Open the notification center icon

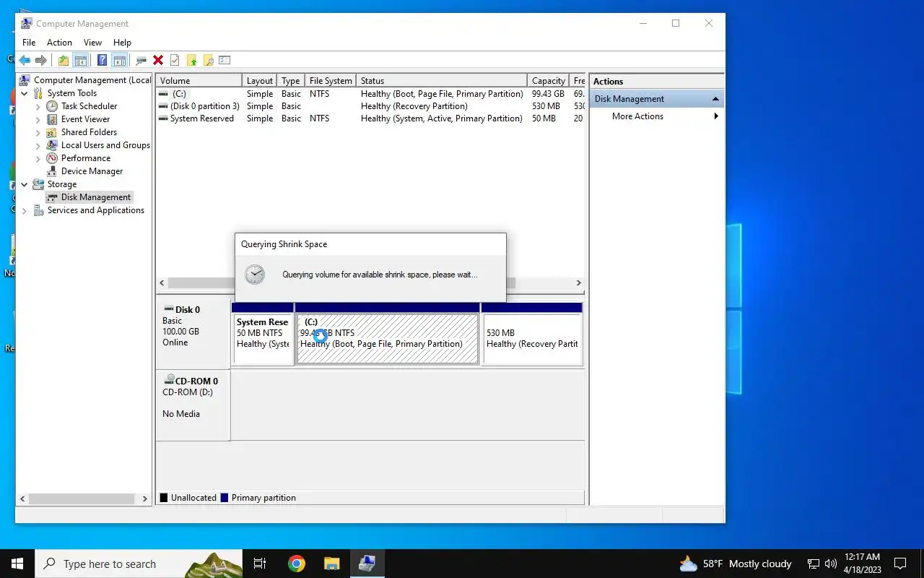click(900, 564)
